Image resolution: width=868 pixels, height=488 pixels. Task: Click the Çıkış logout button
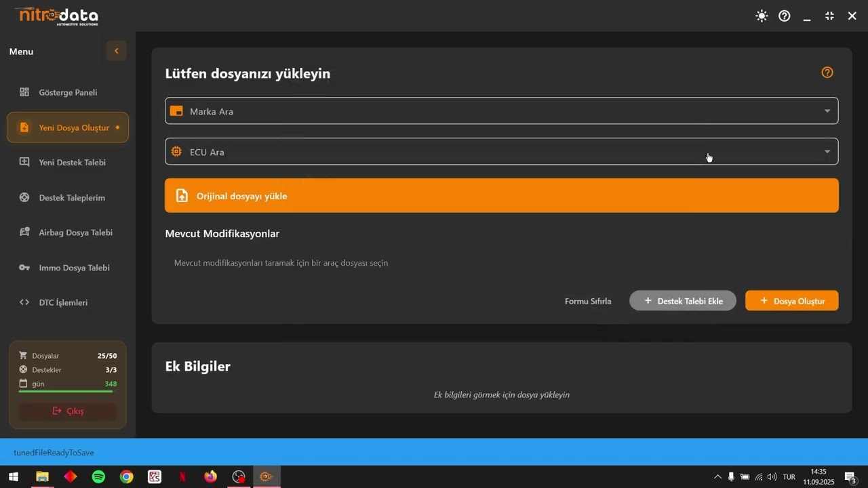click(68, 411)
